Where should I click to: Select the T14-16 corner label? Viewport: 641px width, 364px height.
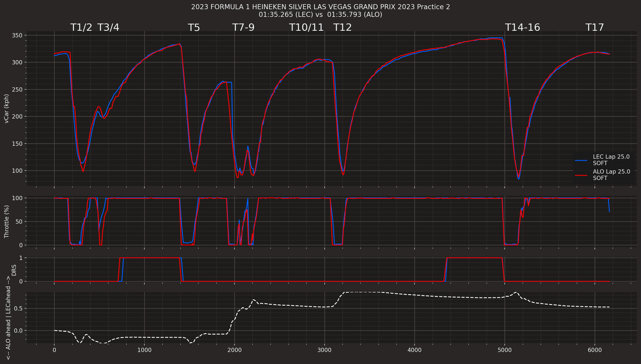point(522,28)
